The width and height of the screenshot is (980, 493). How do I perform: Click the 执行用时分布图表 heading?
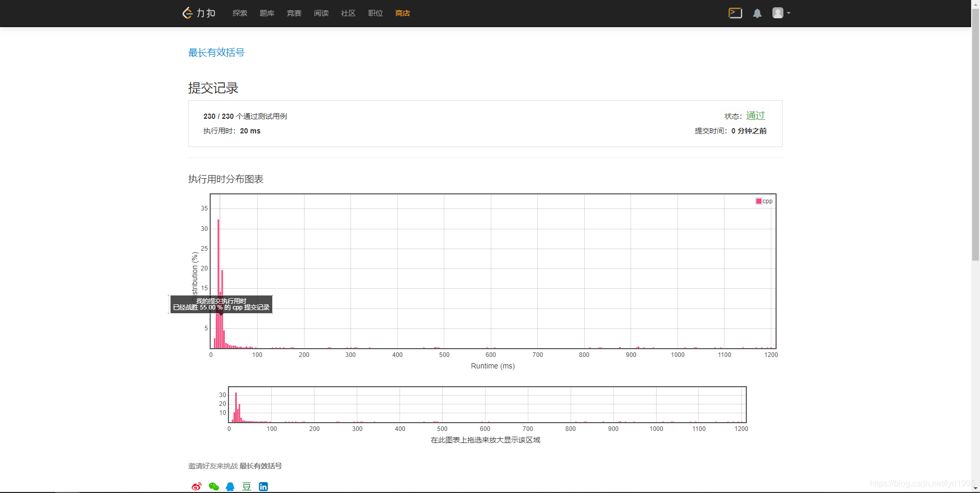tap(226, 179)
